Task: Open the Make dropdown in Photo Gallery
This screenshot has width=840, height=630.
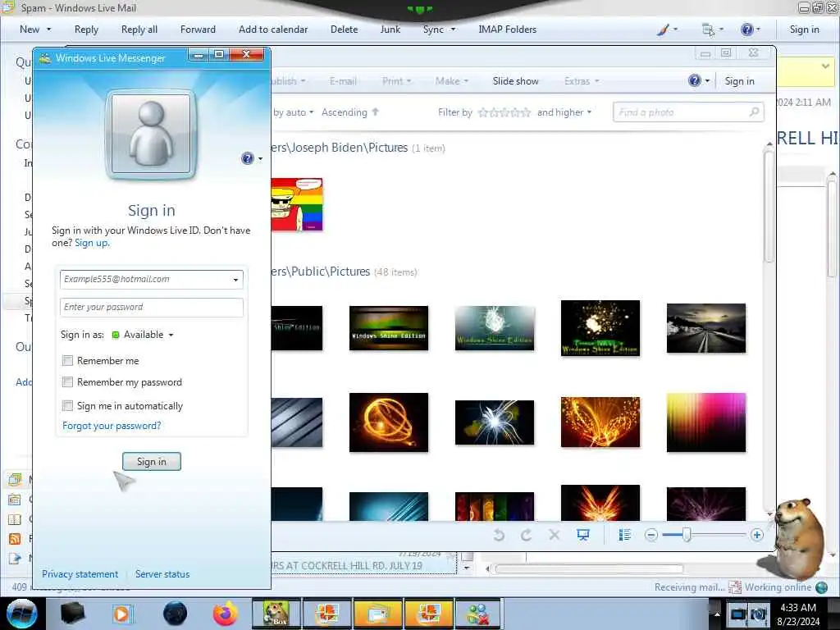Action: (452, 81)
